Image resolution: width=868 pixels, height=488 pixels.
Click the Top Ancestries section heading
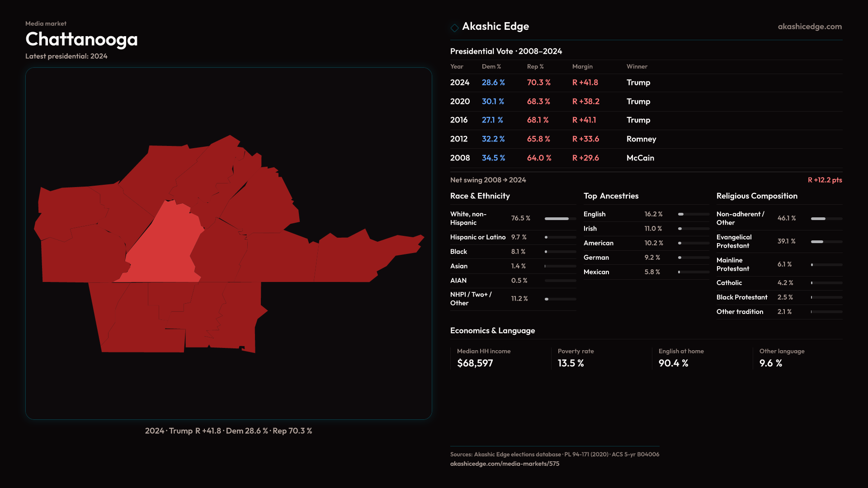(611, 196)
